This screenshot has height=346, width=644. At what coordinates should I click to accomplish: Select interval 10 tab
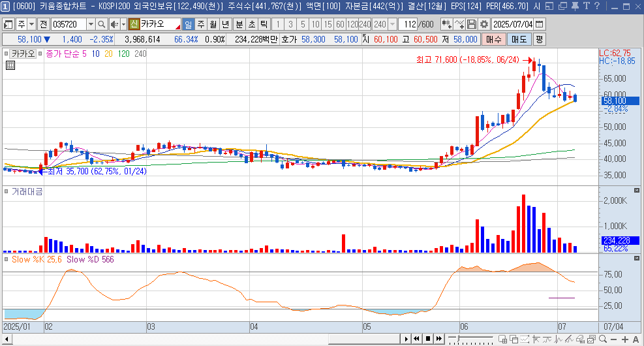tap(315, 24)
